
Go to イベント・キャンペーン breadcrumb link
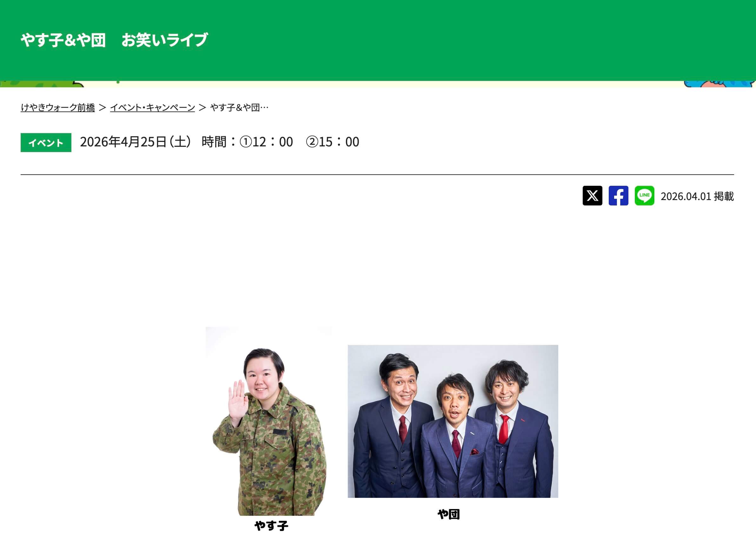tap(152, 107)
